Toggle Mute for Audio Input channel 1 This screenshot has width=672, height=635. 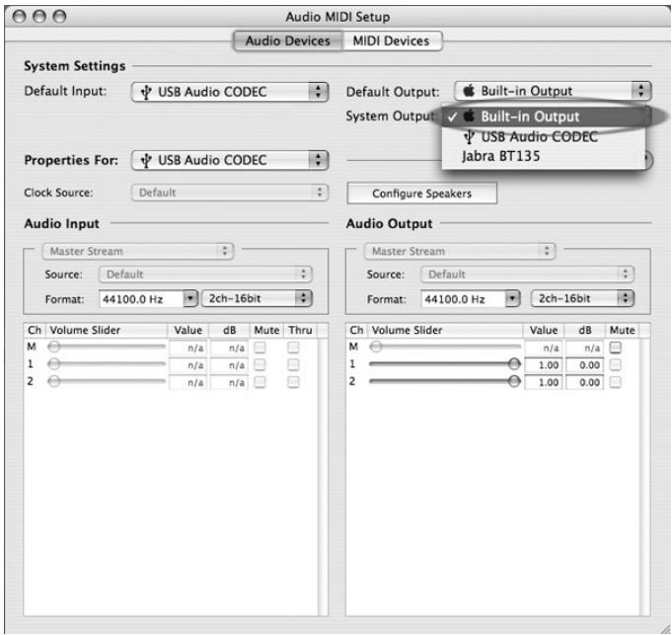click(260, 364)
